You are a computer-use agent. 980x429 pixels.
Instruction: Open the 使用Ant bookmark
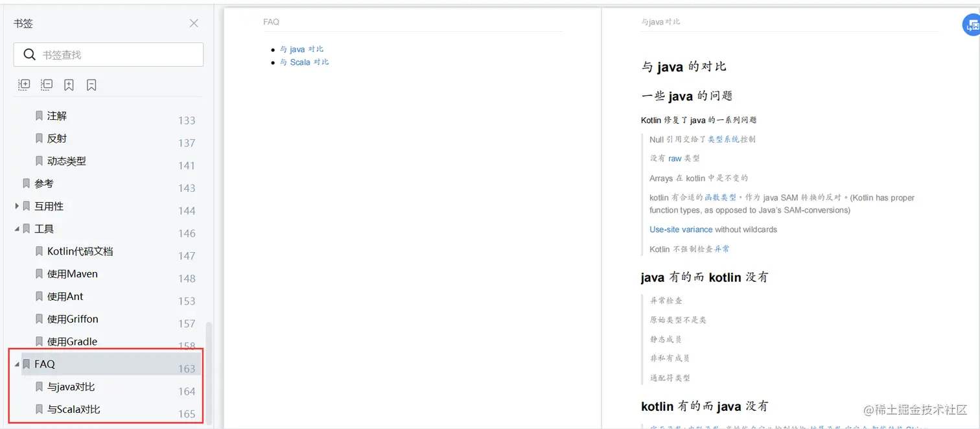click(x=65, y=297)
